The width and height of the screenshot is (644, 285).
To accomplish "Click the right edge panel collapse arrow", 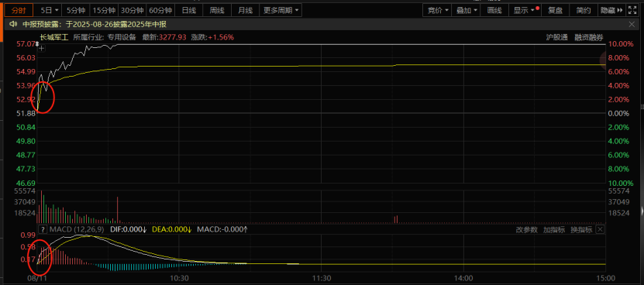I will click(642, 211).
